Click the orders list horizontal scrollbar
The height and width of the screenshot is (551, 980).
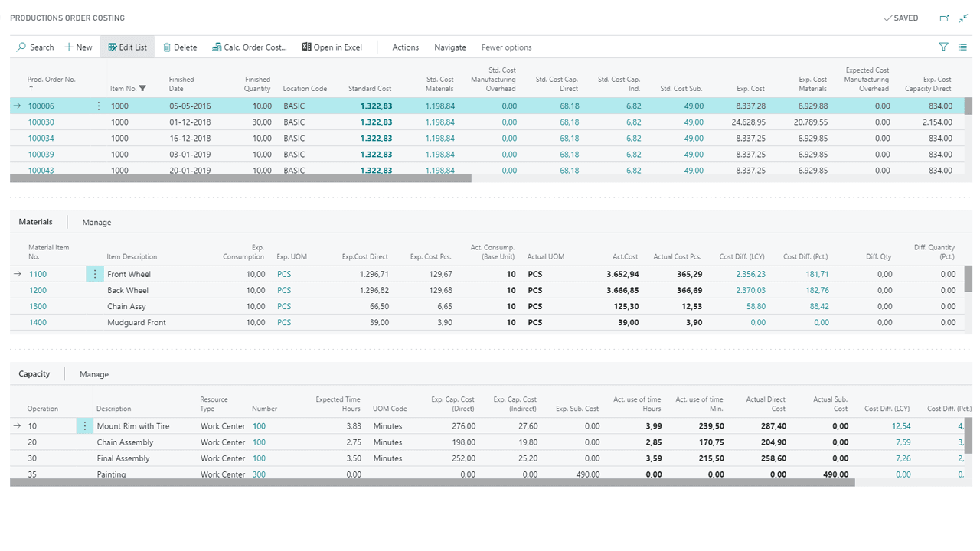(240, 178)
